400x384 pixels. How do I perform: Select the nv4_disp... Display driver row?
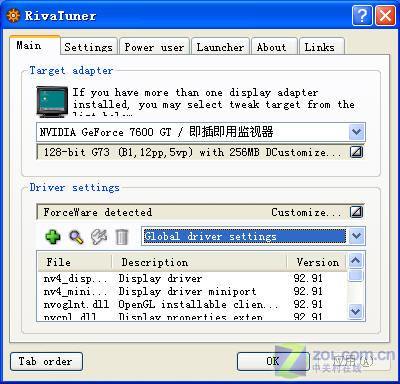(x=192, y=278)
